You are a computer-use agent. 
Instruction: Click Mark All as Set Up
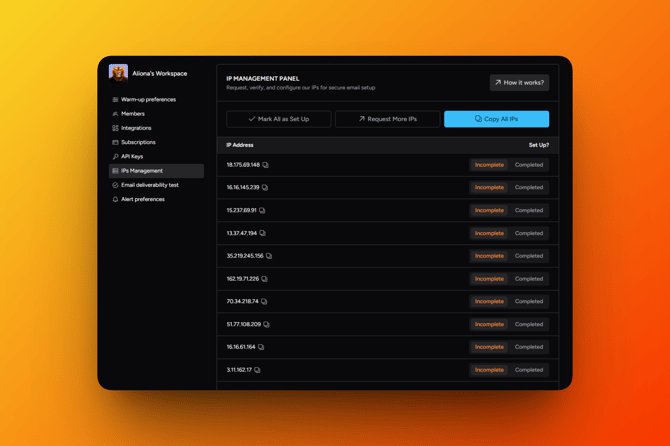point(279,119)
